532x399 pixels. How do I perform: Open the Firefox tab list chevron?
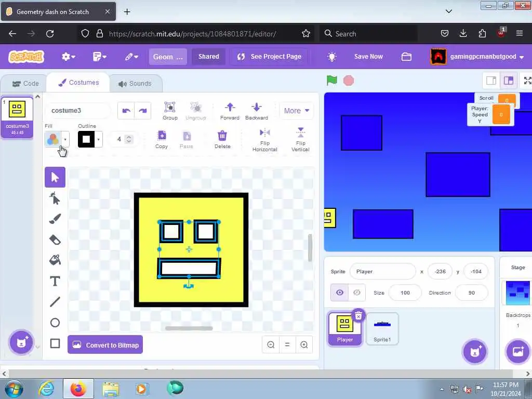coord(448,11)
